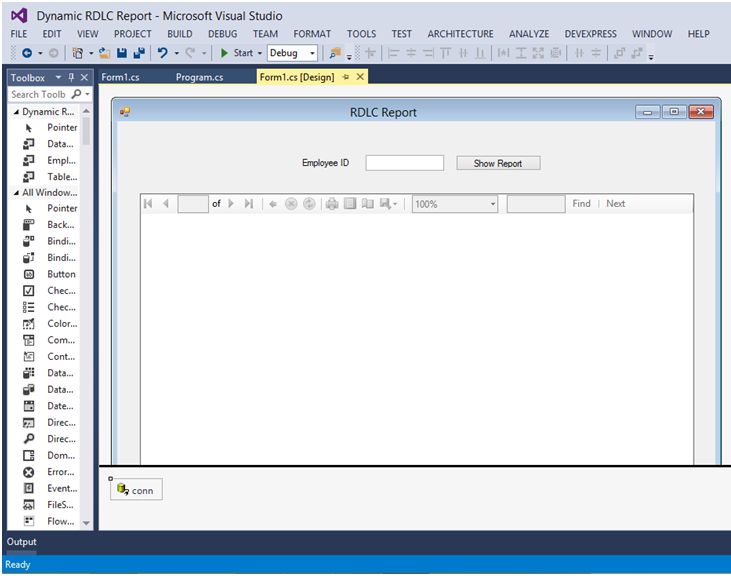Open the ARCHITECTURE menu
Image resolution: width=731 pixels, height=576 pixels.
click(x=460, y=34)
